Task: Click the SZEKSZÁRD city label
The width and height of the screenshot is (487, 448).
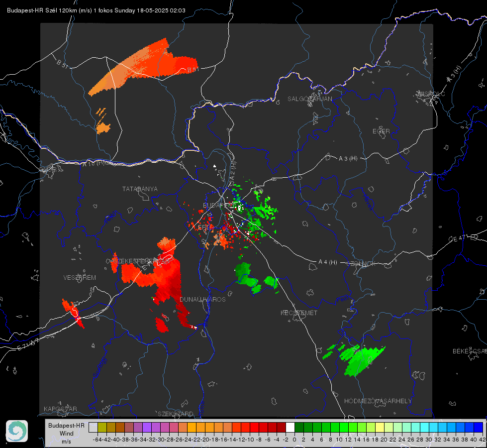Action: [176, 414]
